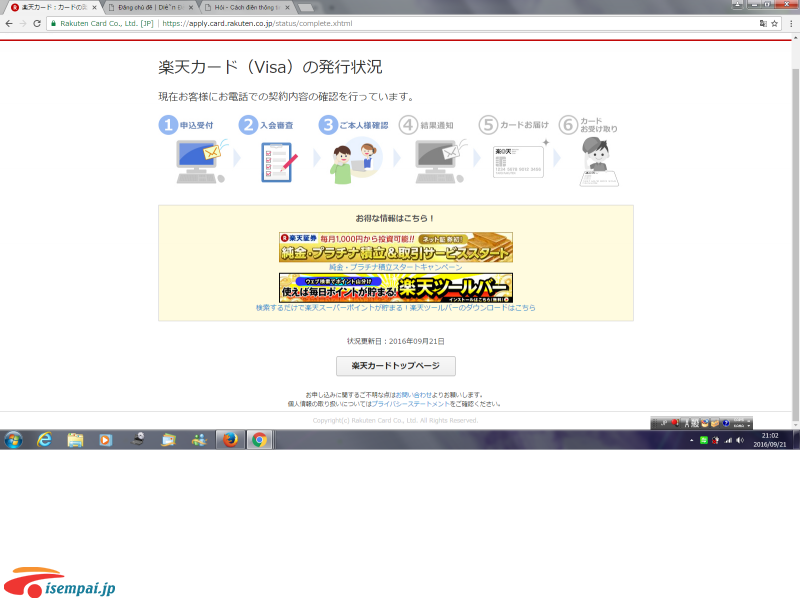Click the step 6 カードお受け取り person icon
The height and width of the screenshot is (600, 800).
tap(598, 162)
